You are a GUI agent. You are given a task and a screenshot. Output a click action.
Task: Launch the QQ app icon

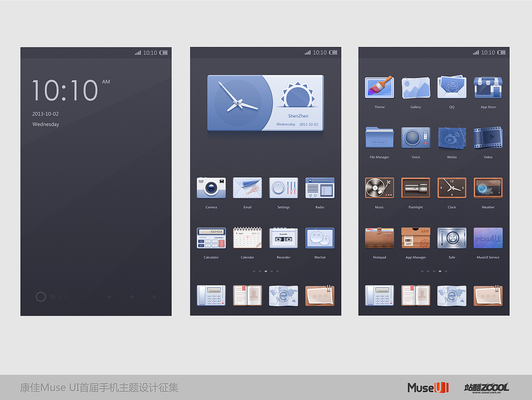452,87
